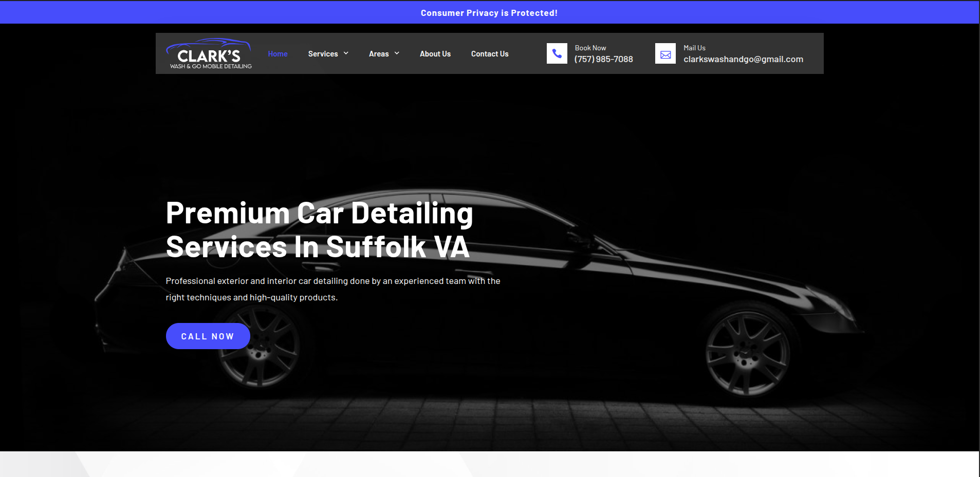Expand the Areas dropdown arrow
The width and height of the screenshot is (980, 477).
(397, 53)
